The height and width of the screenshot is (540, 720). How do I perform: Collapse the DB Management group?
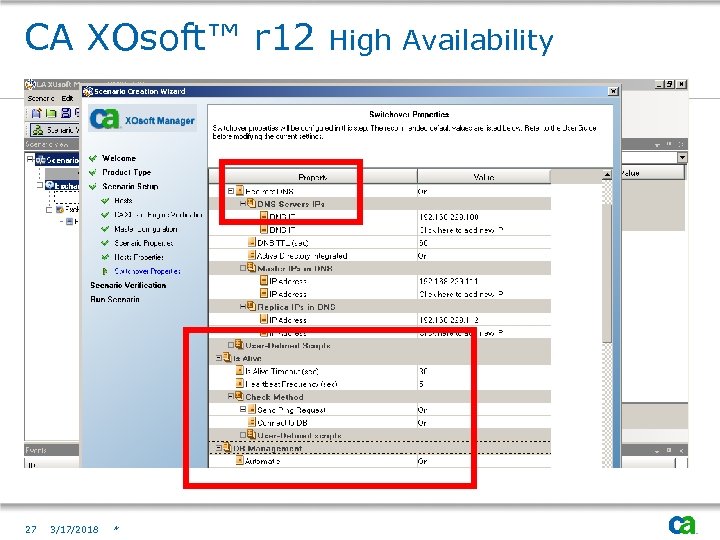pyautogui.click(x=219, y=448)
